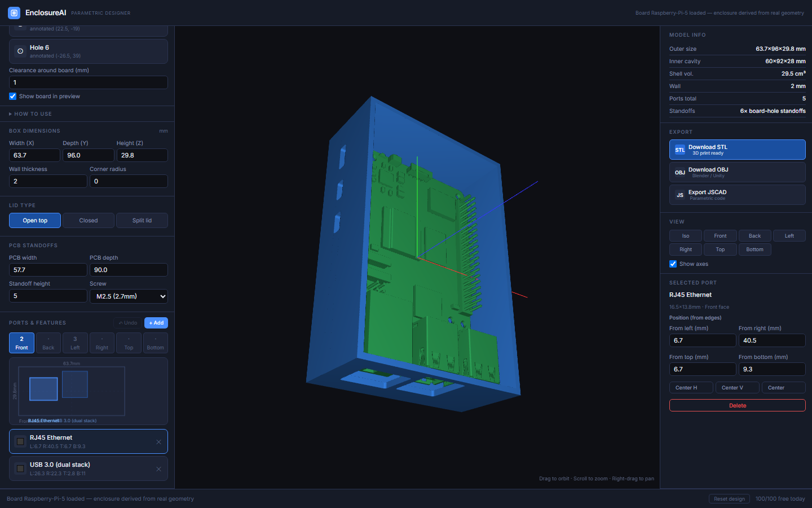
Task: Click the Wall thickness input field
Action: (x=48, y=181)
